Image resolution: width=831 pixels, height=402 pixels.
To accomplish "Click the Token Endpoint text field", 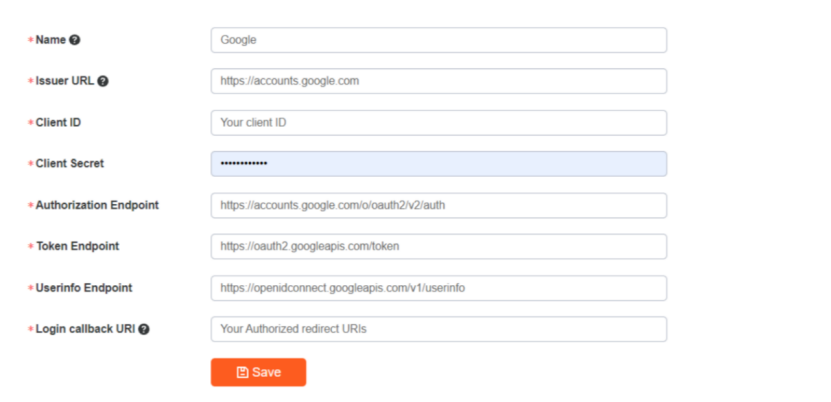I will [438, 246].
